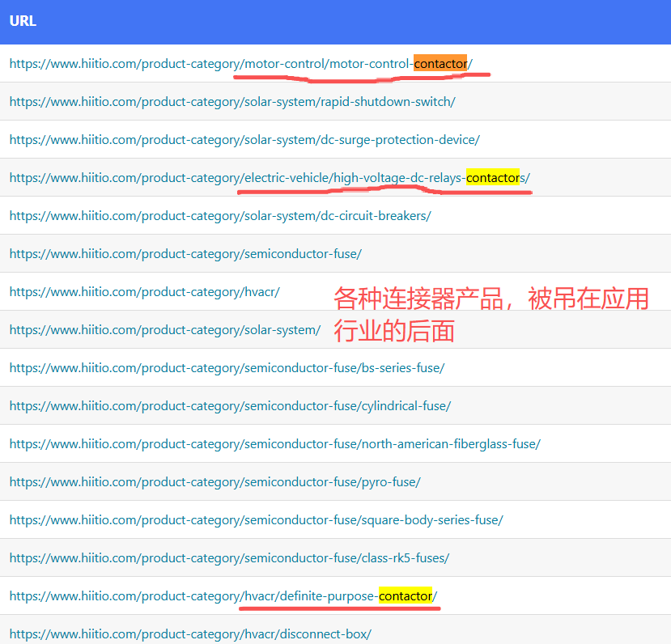Image resolution: width=671 pixels, height=644 pixels.
Task: Open the bs-series-fuse URL
Action: (x=227, y=368)
